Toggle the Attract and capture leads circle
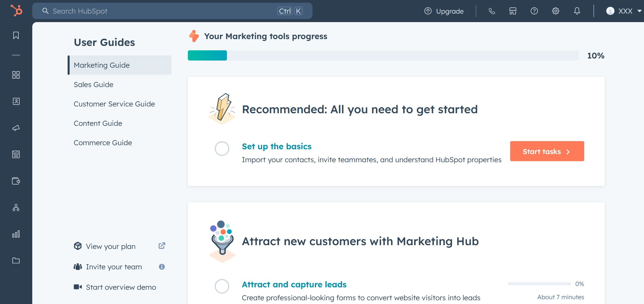Viewport: 644px width, 304px height. [222, 286]
